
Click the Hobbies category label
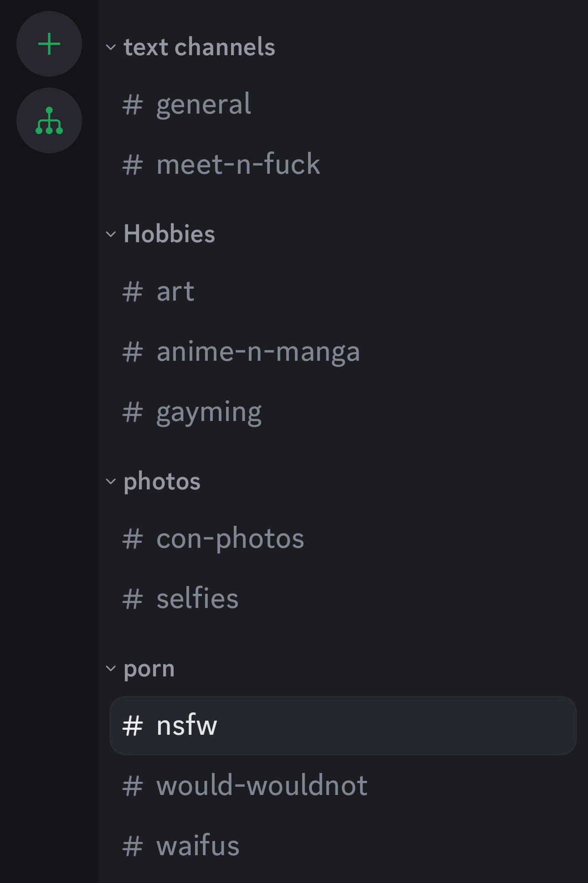(169, 234)
